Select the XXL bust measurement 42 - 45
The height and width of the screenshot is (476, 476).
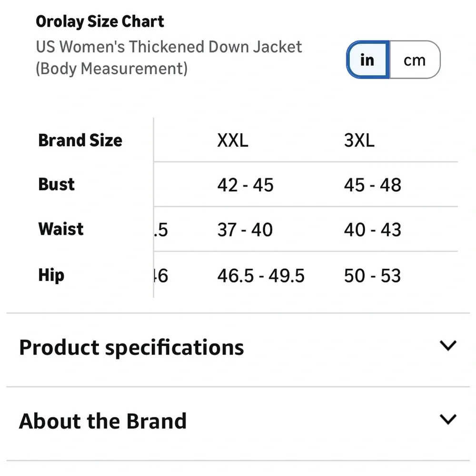point(246,185)
